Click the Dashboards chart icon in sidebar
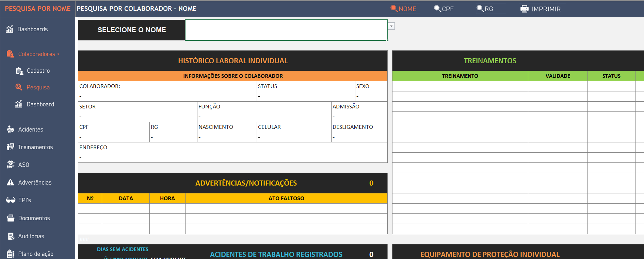Viewport: 644px width, 259px height. coord(10,29)
